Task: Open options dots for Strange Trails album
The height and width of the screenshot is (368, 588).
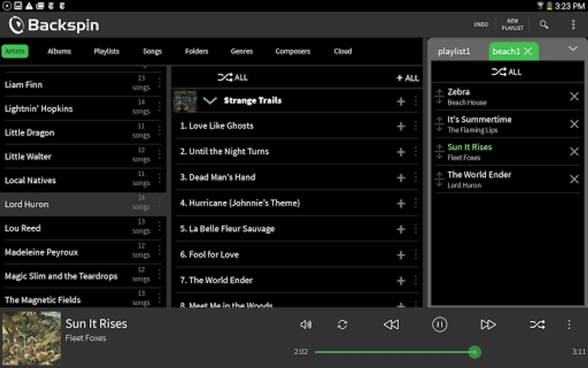Action: click(x=416, y=101)
